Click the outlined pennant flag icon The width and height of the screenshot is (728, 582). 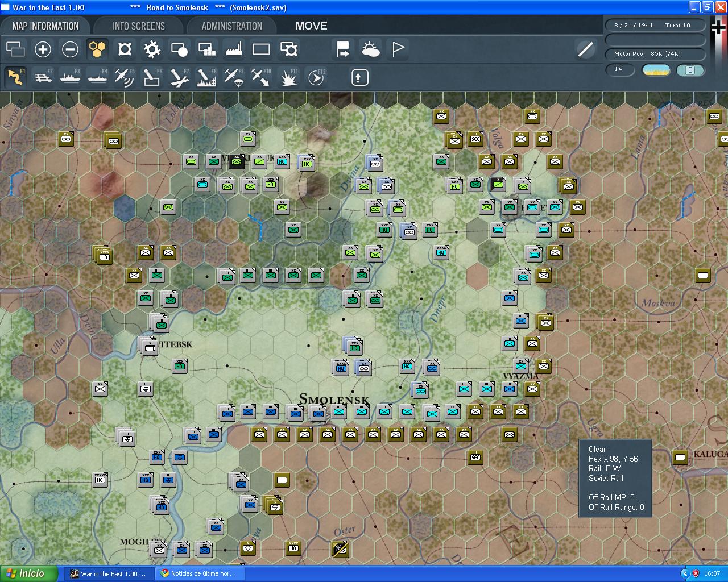pyautogui.click(x=398, y=49)
